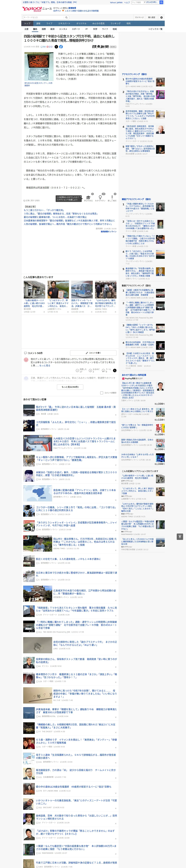Open settings via the gear icon
Image resolution: width=186 pixels, height=868 pixels.
point(161,17)
